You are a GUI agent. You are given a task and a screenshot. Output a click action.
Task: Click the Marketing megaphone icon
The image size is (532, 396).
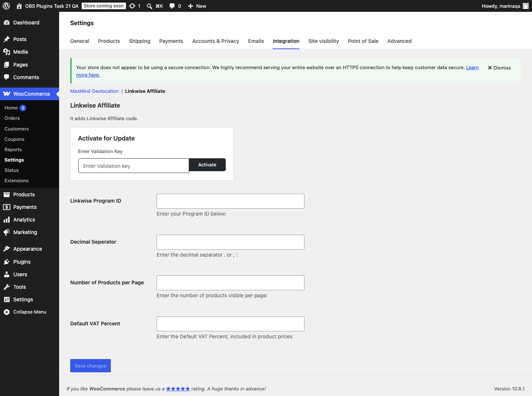(x=7, y=232)
